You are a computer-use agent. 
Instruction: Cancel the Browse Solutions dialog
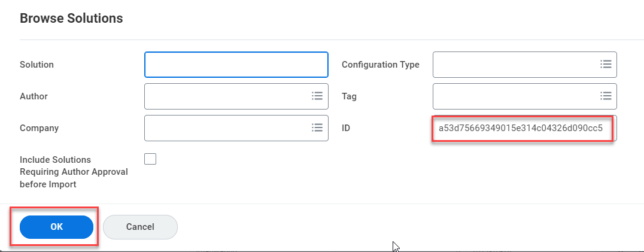tap(140, 227)
